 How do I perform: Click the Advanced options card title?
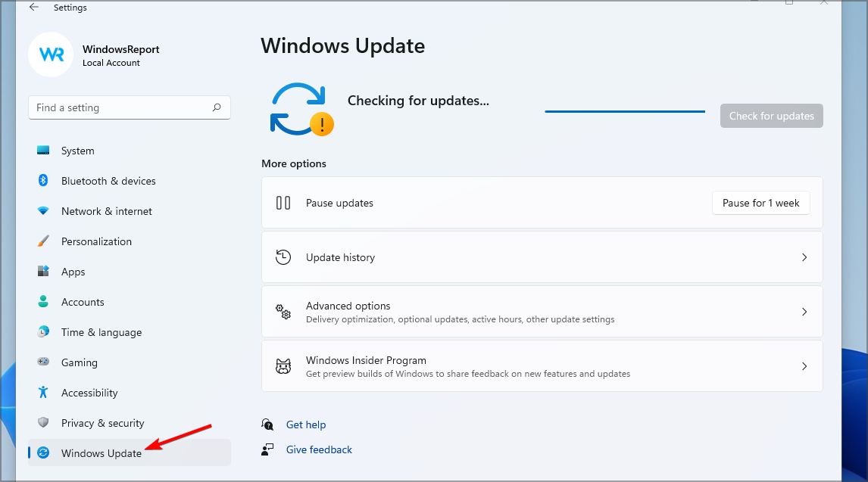pyautogui.click(x=348, y=306)
